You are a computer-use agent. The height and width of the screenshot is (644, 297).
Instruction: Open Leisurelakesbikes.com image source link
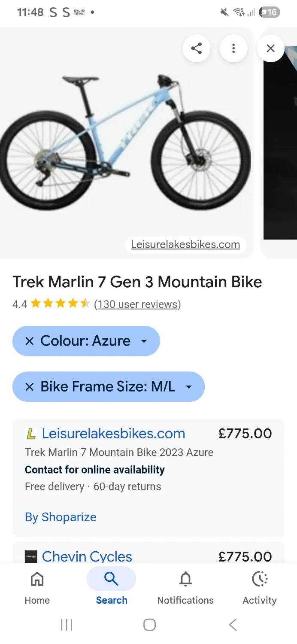[x=185, y=245]
